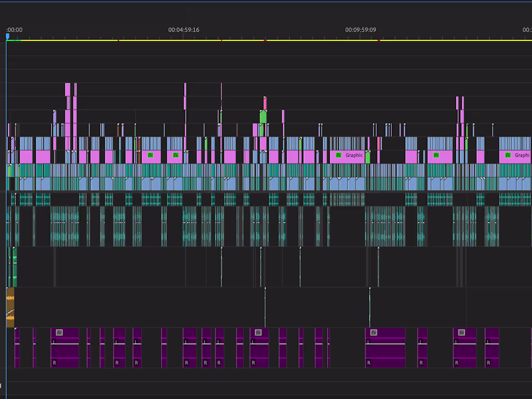Select the largest green clip on upper video tracks
Screen dimensions: 532x399
[263, 117]
